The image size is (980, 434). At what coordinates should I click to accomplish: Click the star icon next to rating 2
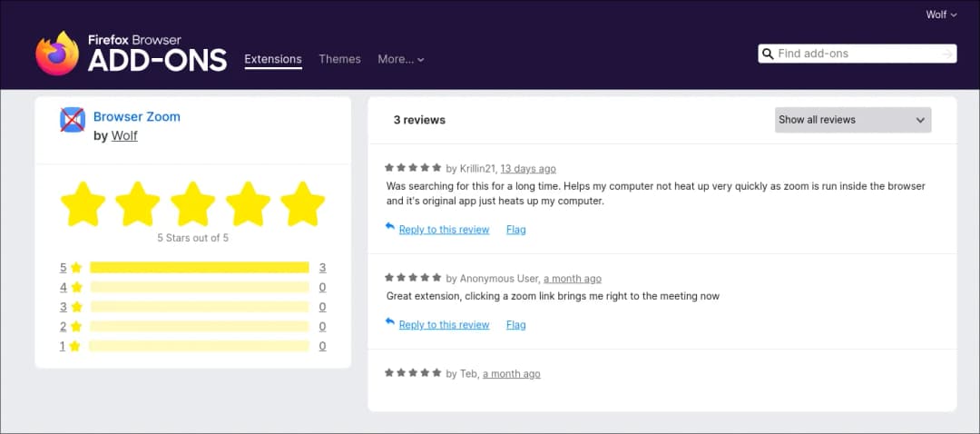pyautogui.click(x=76, y=327)
